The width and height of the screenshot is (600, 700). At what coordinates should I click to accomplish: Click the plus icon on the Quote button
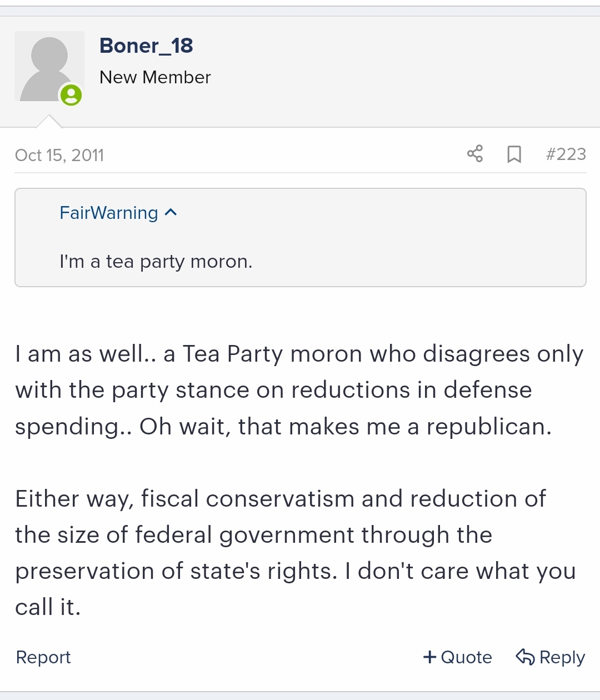pyautogui.click(x=429, y=657)
